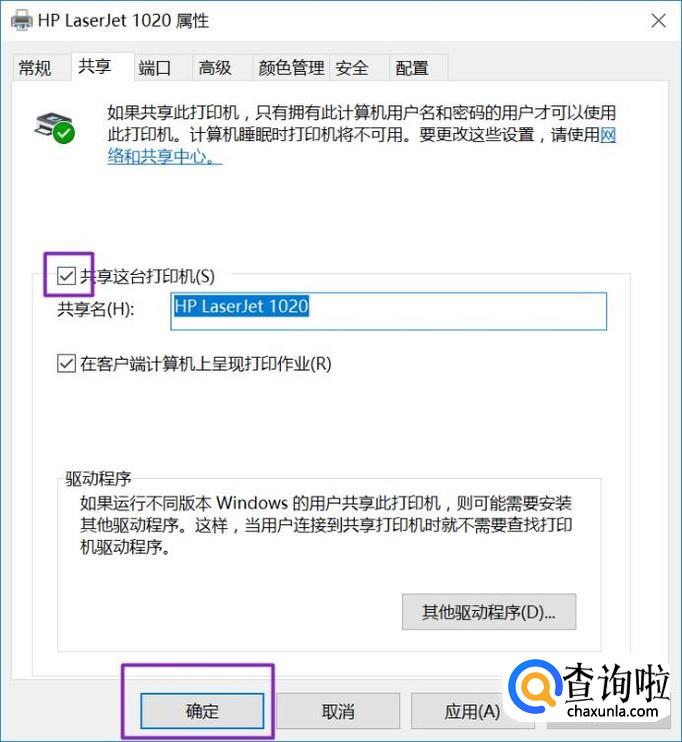Toggle the 共享这台打印机(S) checkbox
This screenshot has height=742, width=682.
pyautogui.click(x=66, y=276)
